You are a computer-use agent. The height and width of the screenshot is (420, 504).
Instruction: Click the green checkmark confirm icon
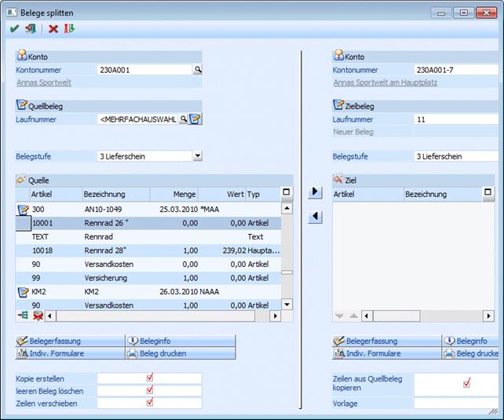coord(14,28)
